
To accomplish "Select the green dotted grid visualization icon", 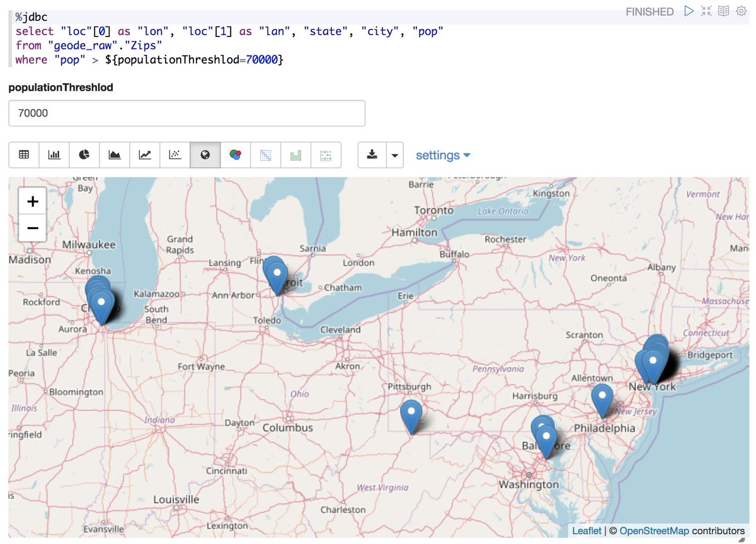I will [x=326, y=155].
